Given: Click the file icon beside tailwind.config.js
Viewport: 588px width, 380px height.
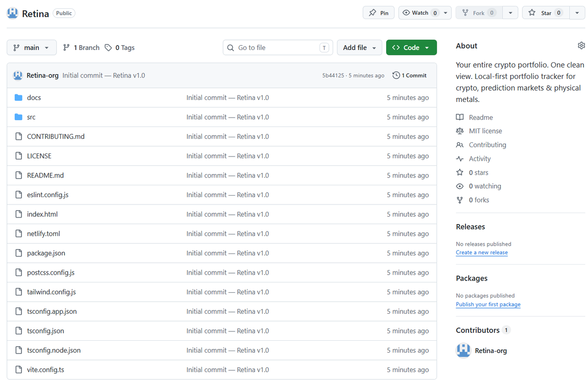Looking at the screenshot, I should pos(19,292).
